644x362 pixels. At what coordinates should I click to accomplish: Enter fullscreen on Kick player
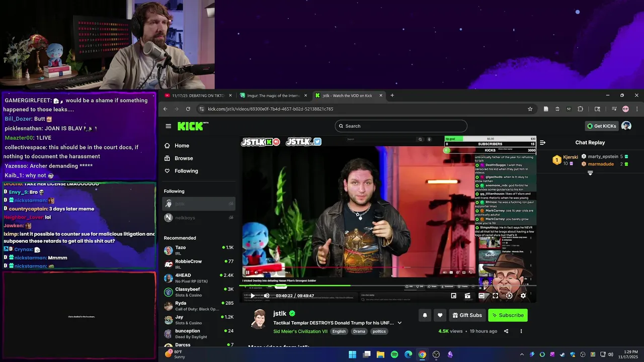(x=495, y=296)
